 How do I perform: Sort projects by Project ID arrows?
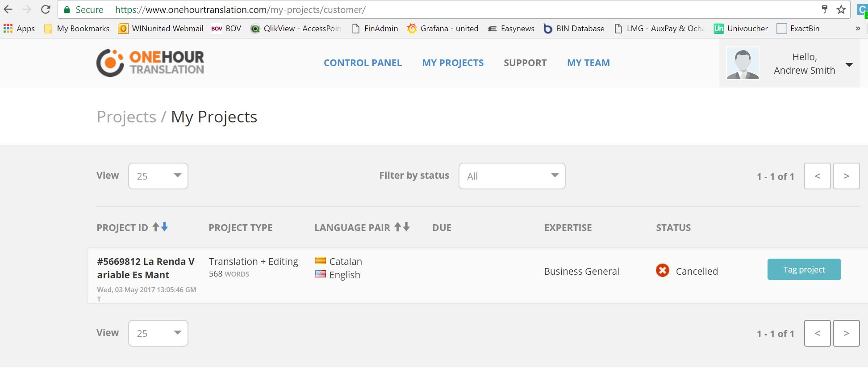pos(160,227)
